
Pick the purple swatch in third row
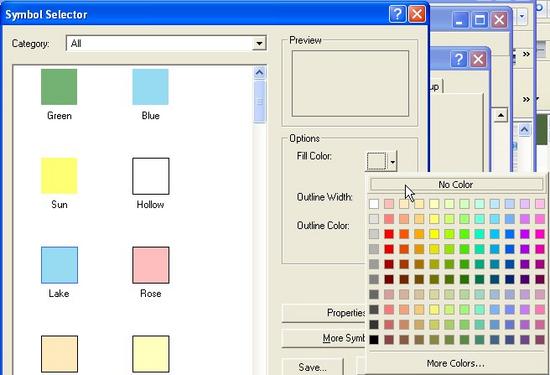tap(525, 234)
